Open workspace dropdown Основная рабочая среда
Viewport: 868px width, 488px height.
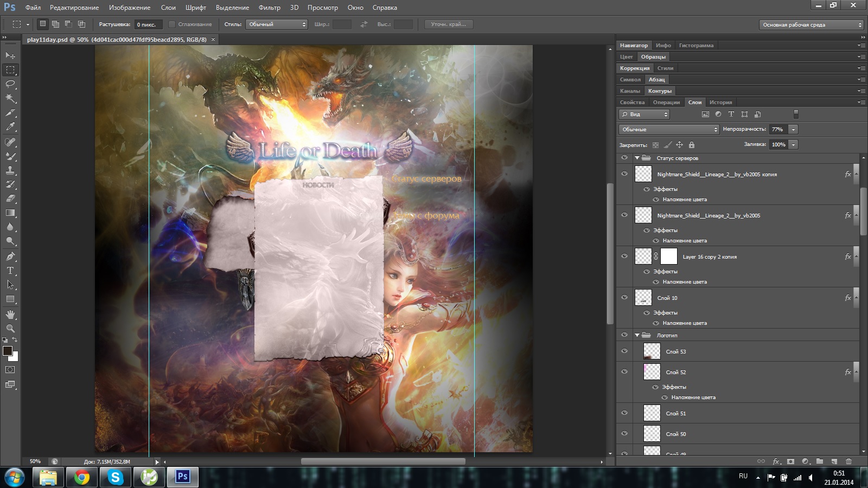pos(811,25)
